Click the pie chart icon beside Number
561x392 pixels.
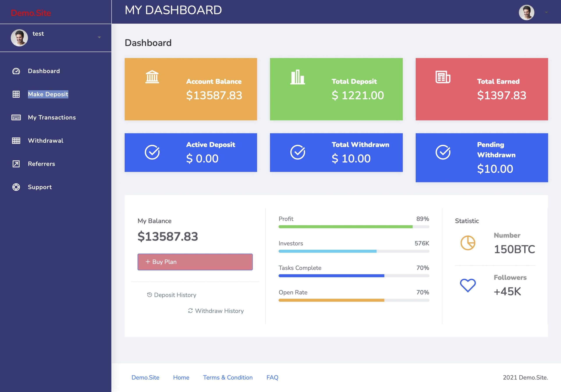click(468, 243)
